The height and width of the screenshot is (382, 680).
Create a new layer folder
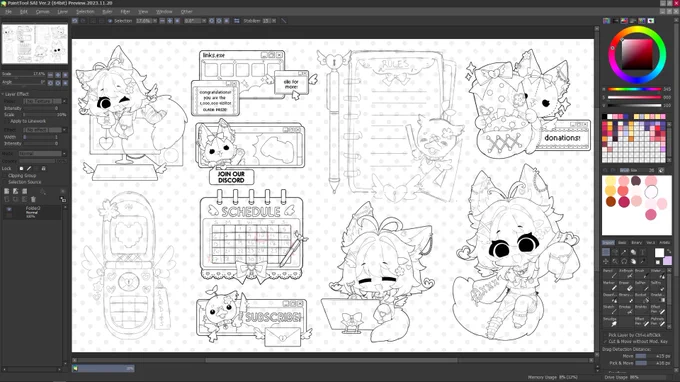click(24, 191)
